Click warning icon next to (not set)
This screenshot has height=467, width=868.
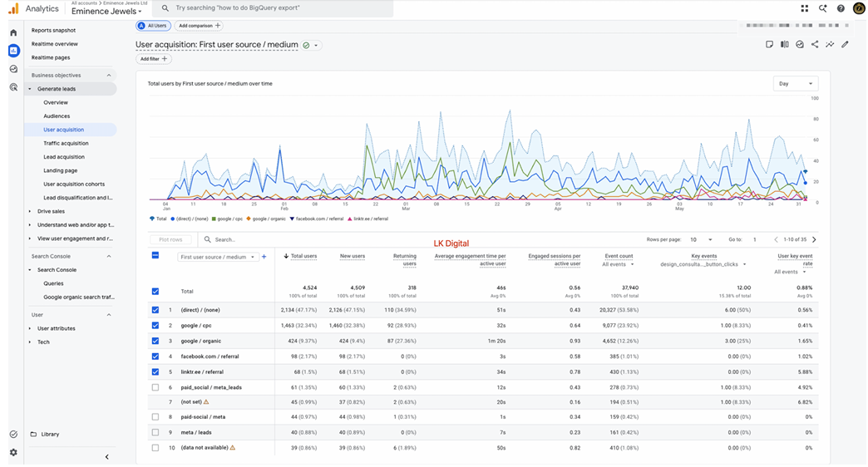[x=206, y=402]
